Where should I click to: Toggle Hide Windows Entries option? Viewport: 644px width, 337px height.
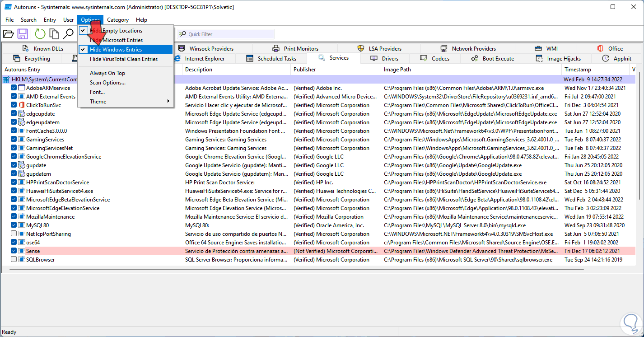(125, 50)
